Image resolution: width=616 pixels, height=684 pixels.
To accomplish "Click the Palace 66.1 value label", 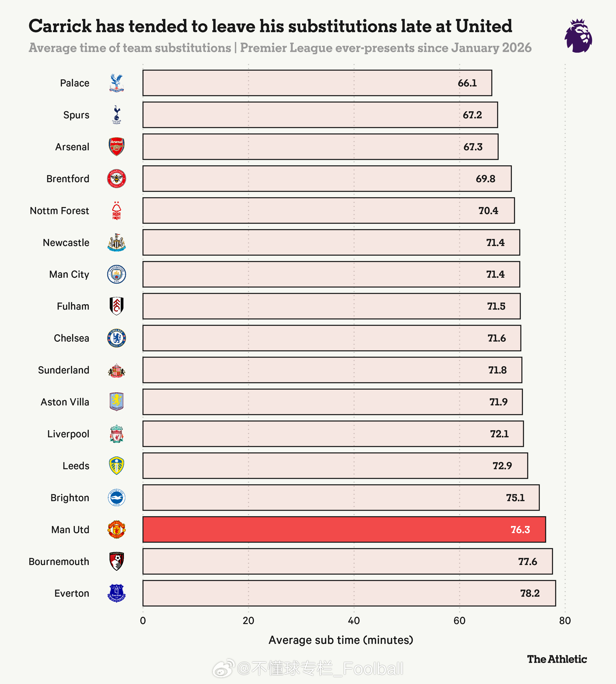I will (467, 83).
